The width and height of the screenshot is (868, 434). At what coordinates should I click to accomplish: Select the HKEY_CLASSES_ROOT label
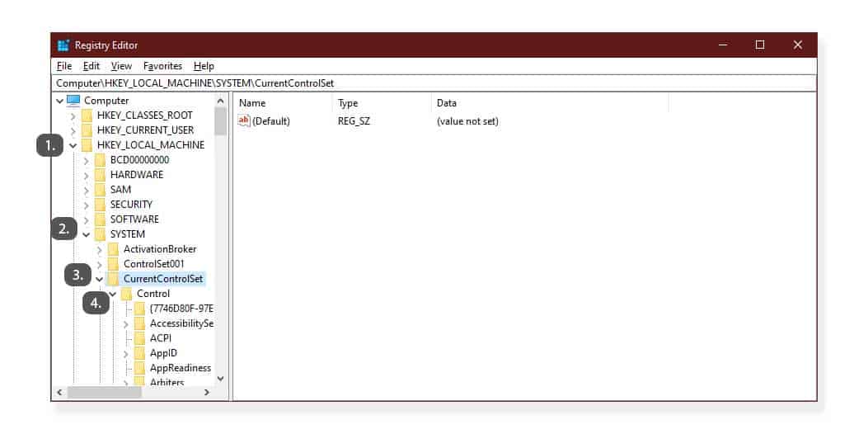pos(145,116)
